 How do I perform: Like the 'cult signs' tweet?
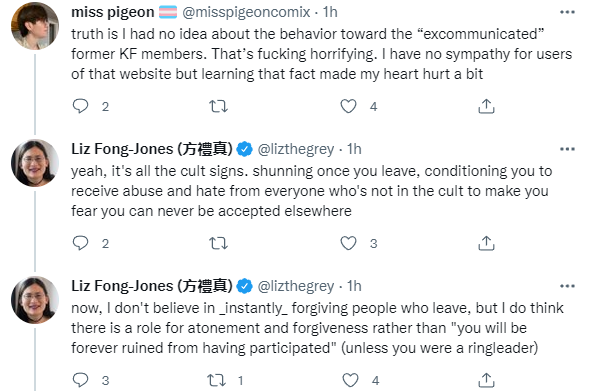point(348,243)
